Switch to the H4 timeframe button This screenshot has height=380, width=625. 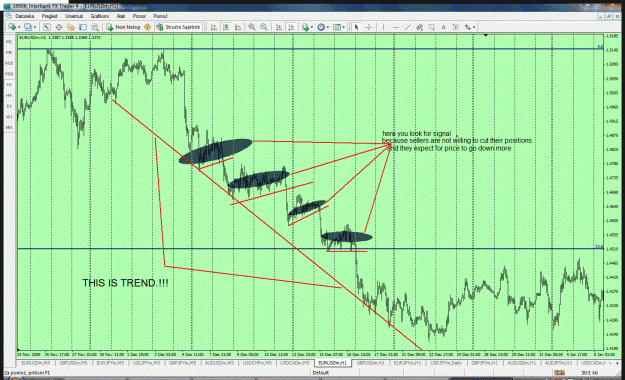(x=9, y=96)
